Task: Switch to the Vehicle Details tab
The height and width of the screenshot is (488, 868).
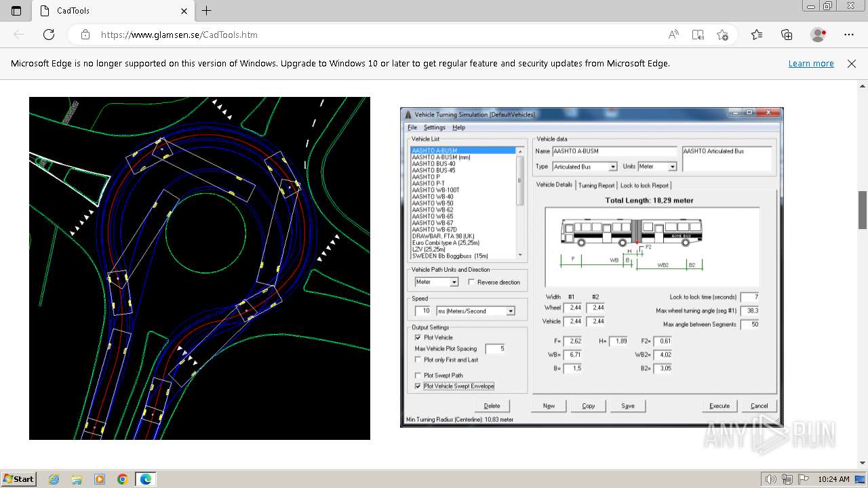Action: click(554, 184)
